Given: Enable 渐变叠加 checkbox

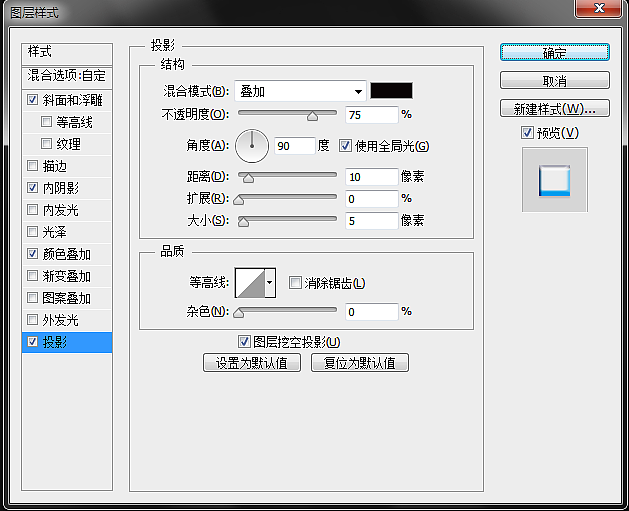Looking at the screenshot, I should click(32, 276).
